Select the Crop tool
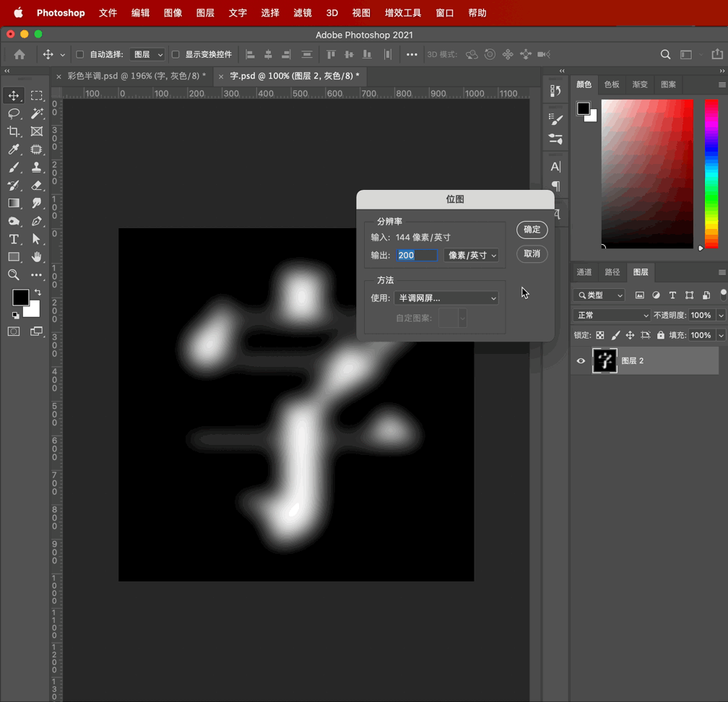 14,131
